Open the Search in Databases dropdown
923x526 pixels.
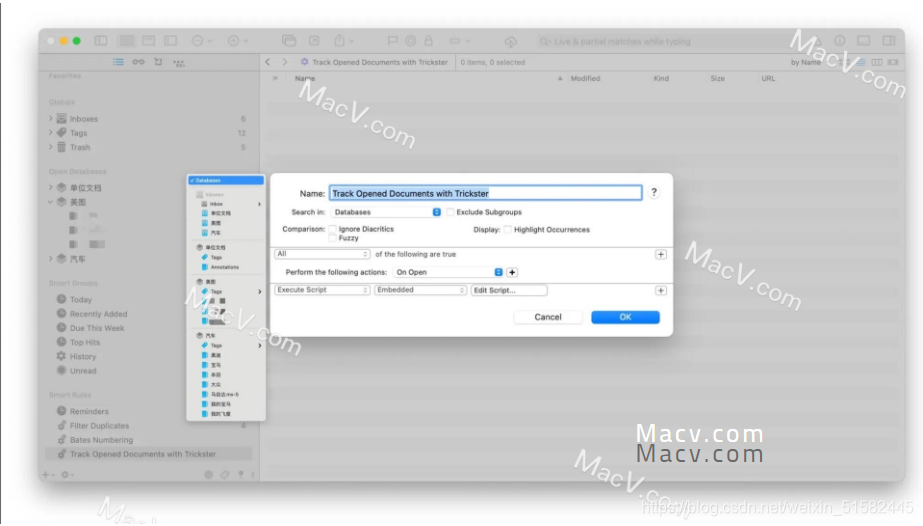click(386, 212)
